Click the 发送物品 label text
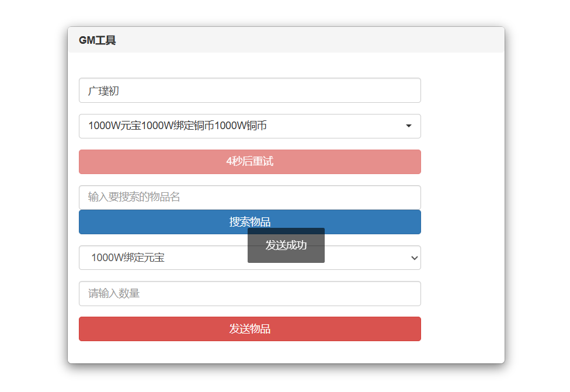 (x=249, y=329)
